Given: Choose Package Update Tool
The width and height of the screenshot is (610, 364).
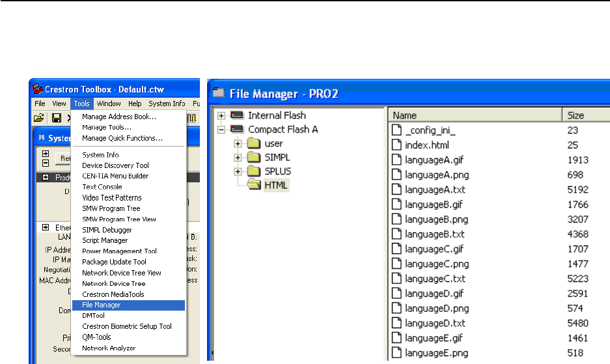Looking at the screenshot, I should click(114, 262).
